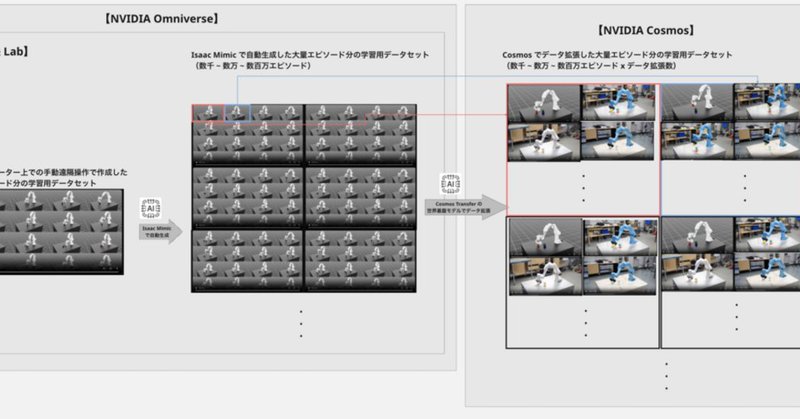The width and height of the screenshot is (800, 419).
Task: Open blue robot in workshop in red-outlined group
Action: 618,141
